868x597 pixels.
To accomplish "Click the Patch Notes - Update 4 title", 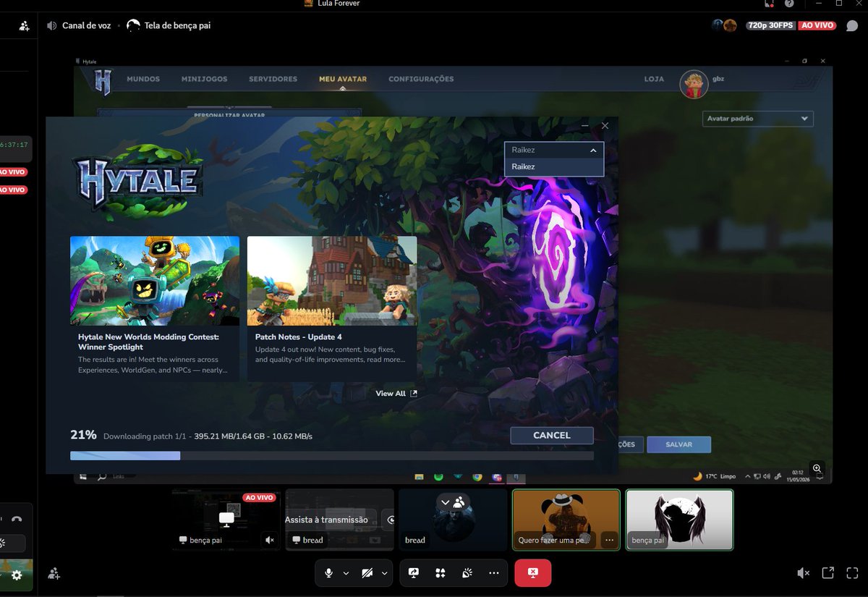I will pos(299,337).
